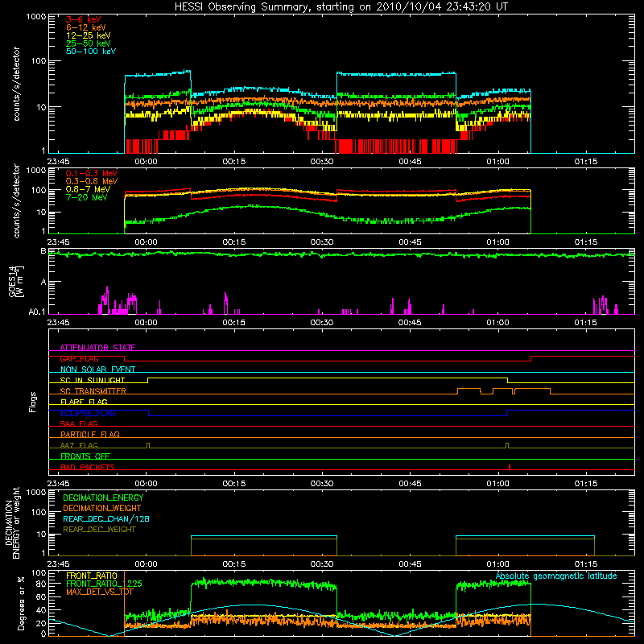Select the 6-12 keV legend label
Image resolution: width=644 pixels, height=644 pixels.
(x=86, y=27)
